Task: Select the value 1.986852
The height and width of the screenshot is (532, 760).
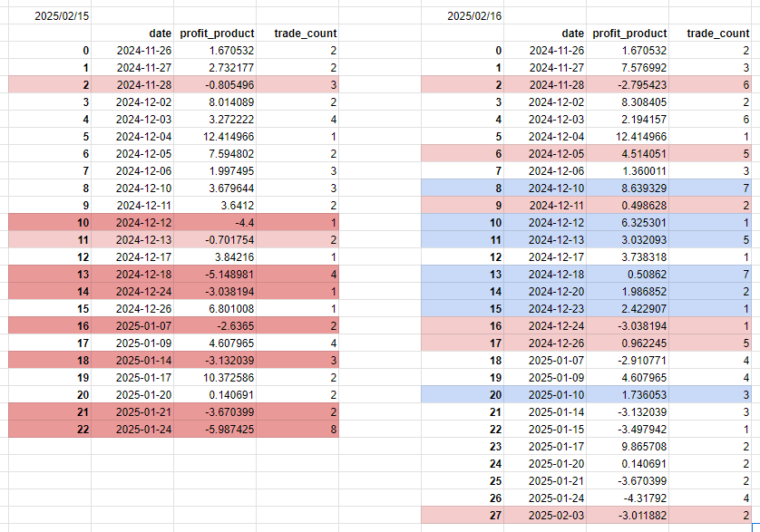Action: (x=628, y=291)
